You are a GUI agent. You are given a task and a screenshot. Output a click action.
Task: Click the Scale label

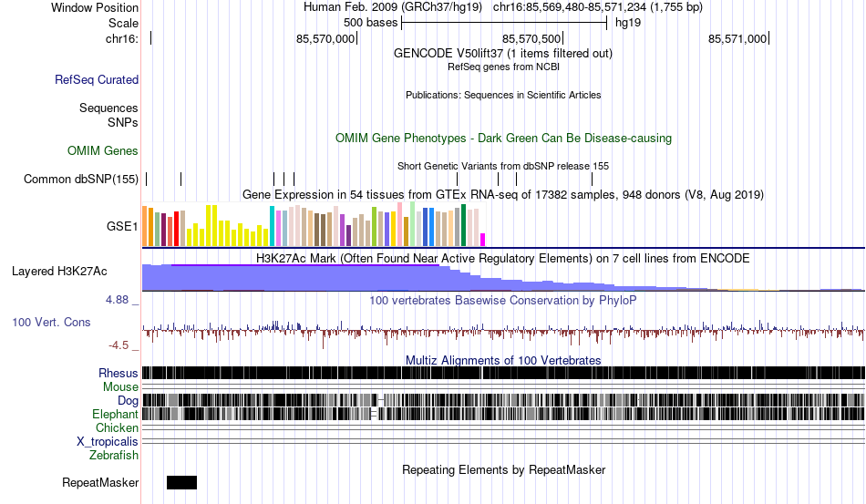(123, 23)
